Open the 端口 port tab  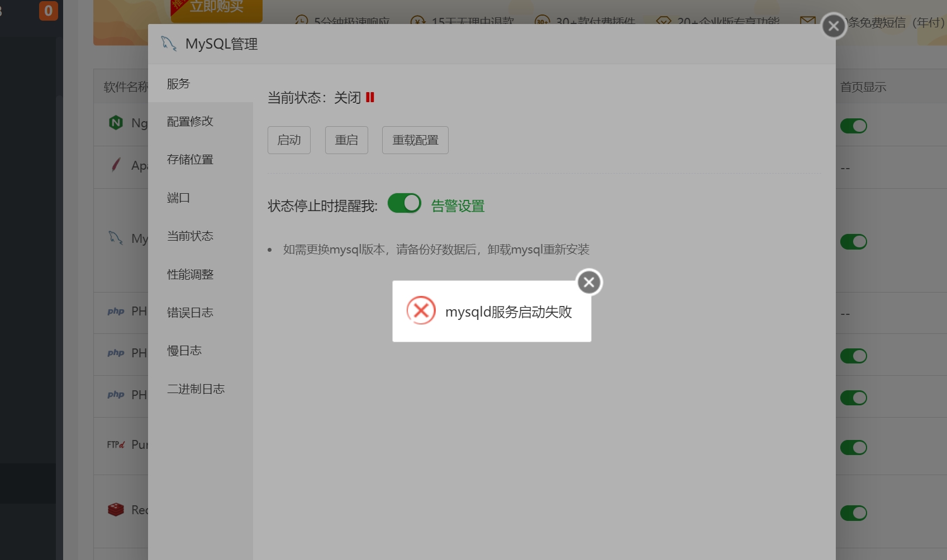point(201,198)
